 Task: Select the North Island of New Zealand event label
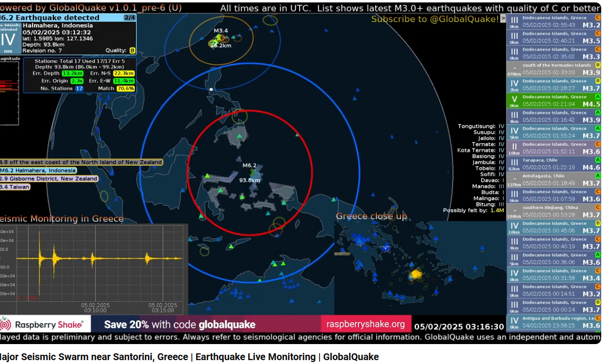coord(81,162)
